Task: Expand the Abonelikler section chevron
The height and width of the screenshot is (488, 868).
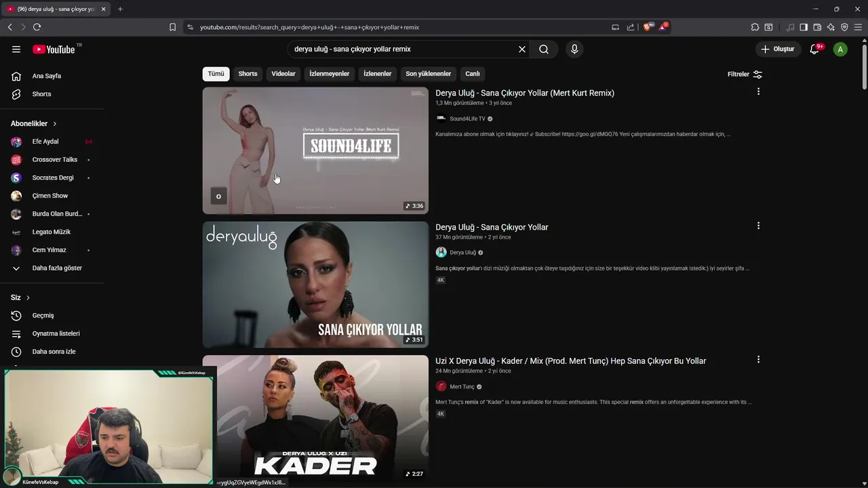Action: [55, 124]
